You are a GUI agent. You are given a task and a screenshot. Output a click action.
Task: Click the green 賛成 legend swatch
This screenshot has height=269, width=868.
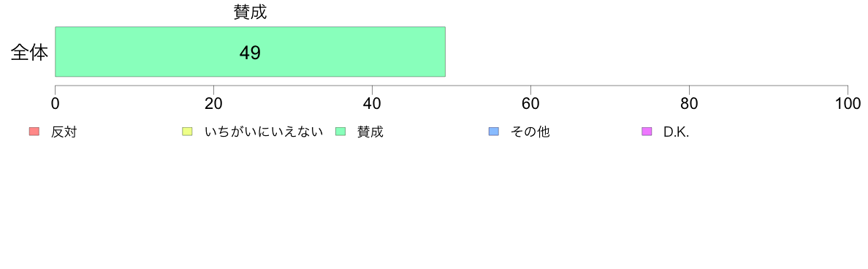[x=340, y=132]
